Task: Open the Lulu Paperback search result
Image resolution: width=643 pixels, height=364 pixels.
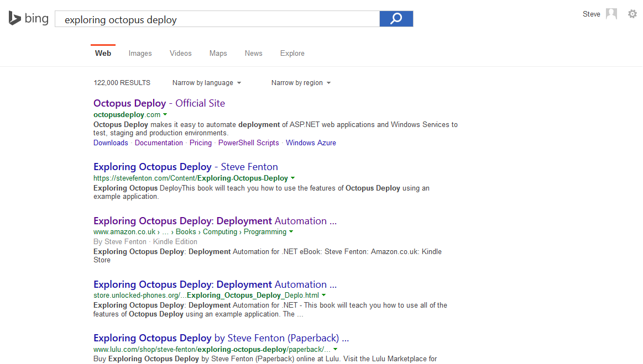Action: tap(221, 338)
